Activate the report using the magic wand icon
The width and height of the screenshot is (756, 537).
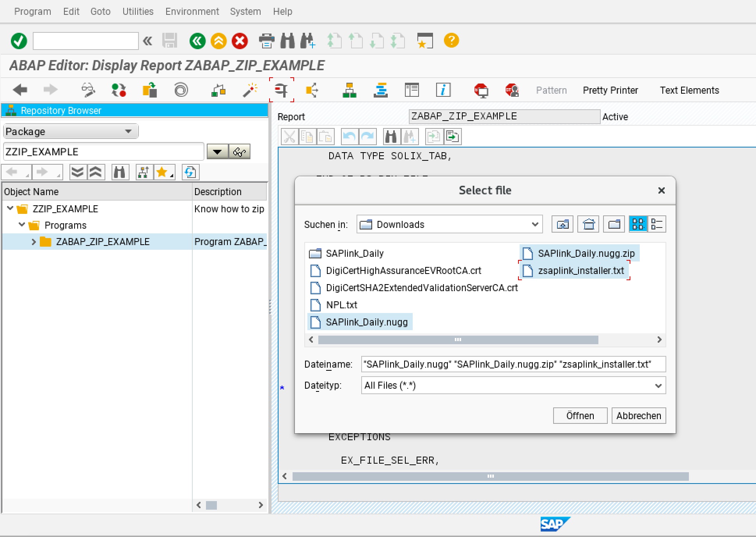click(x=250, y=90)
